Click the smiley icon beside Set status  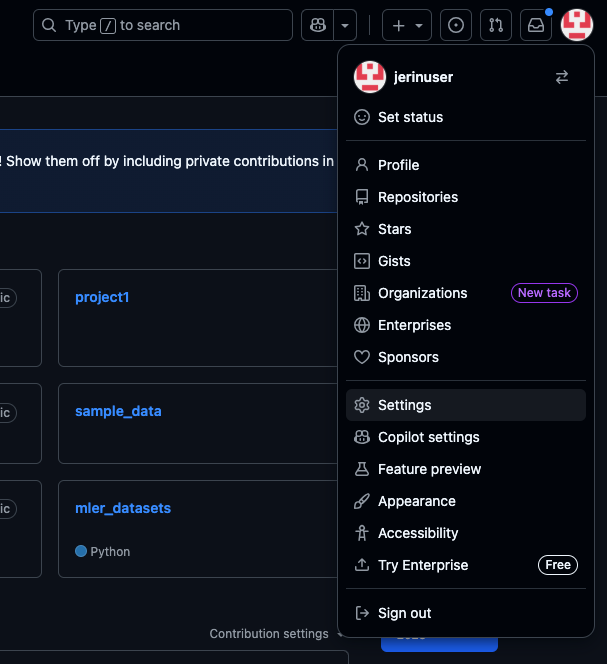362,117
